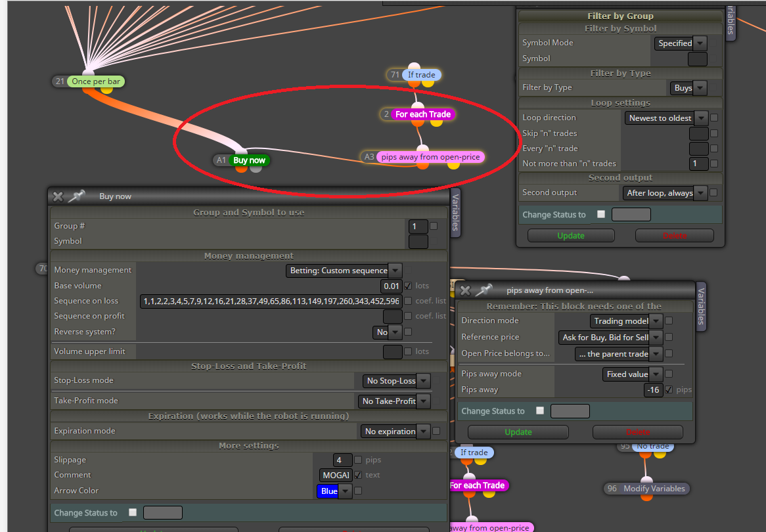Open the Second output After loop dropdown
The image size is (766, 532).
point(665,193)
